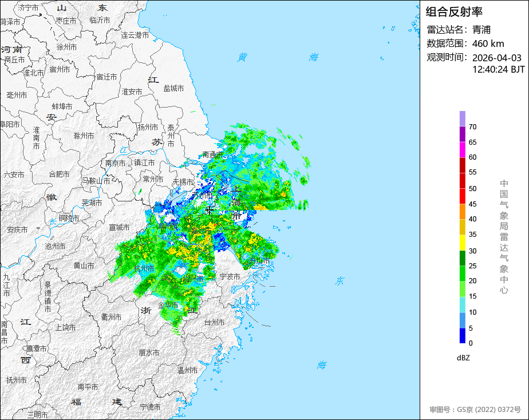Click the 南京市 city label
Screen dimensions: 529x420
116,163
